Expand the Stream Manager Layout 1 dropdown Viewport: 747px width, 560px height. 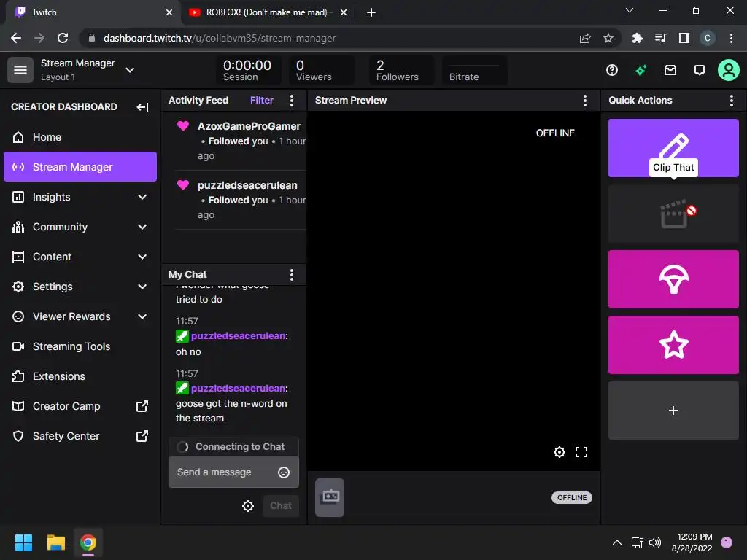point(130,70)
